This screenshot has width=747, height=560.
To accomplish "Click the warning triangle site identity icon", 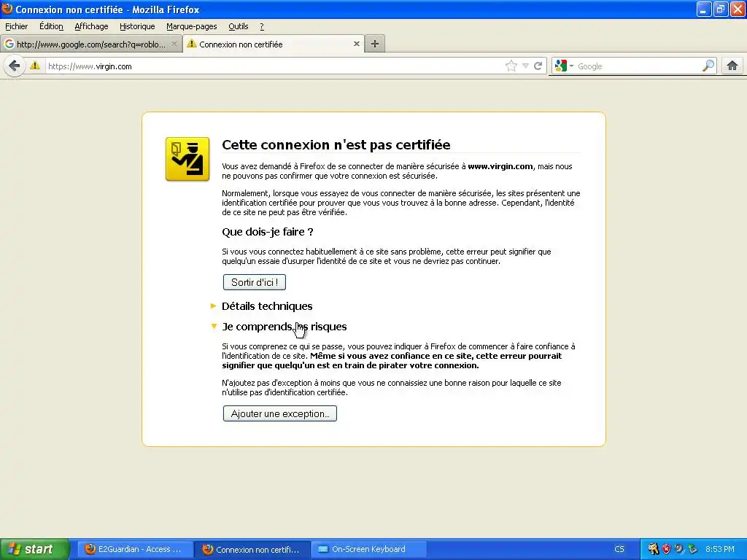I will click(x=35, y=66).
